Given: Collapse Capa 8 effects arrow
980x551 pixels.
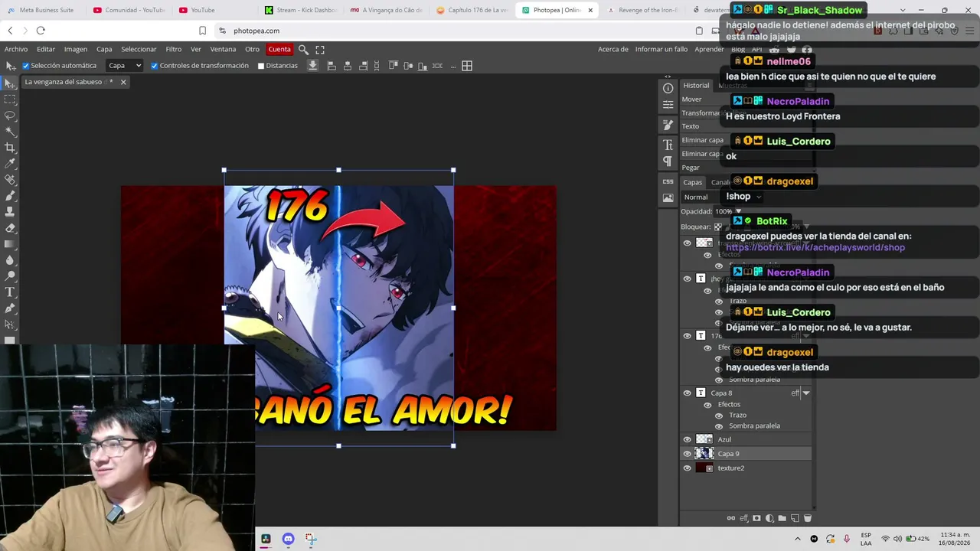Looking at the screenshot, I should [805, 393].
